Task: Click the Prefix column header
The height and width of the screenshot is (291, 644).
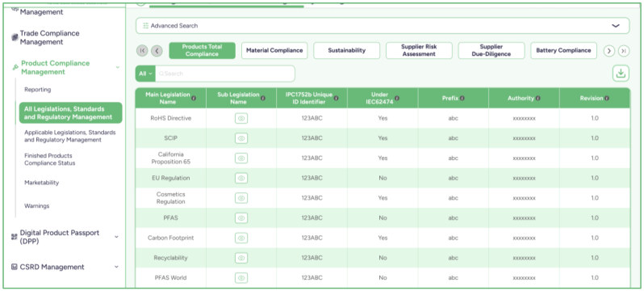Action: [x=454, y=99]
